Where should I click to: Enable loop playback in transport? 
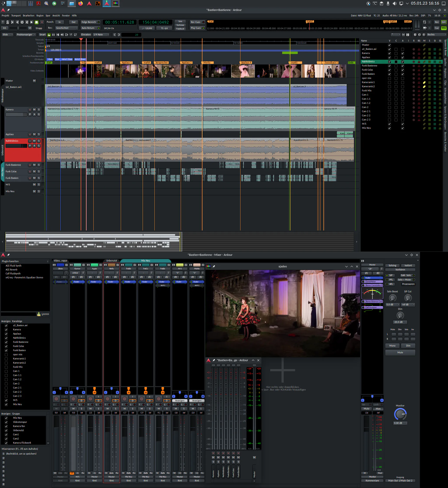(x=22, y=22)
